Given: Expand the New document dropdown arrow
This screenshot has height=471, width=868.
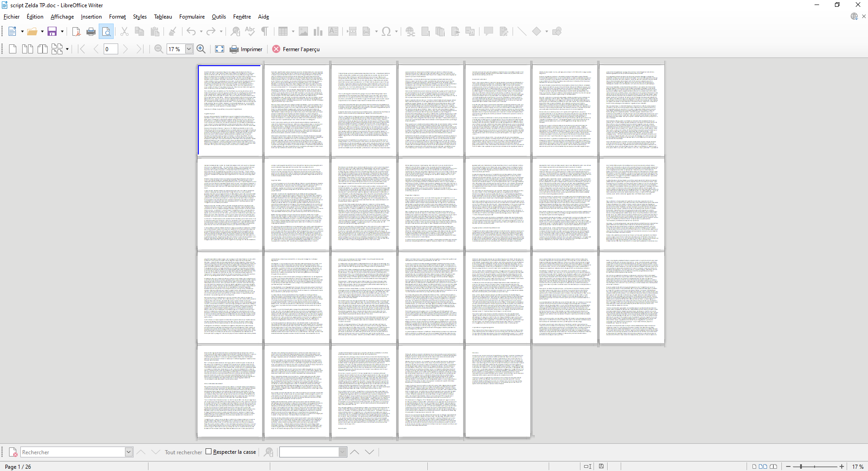Looking at the screenshot, I should [22, 31].
